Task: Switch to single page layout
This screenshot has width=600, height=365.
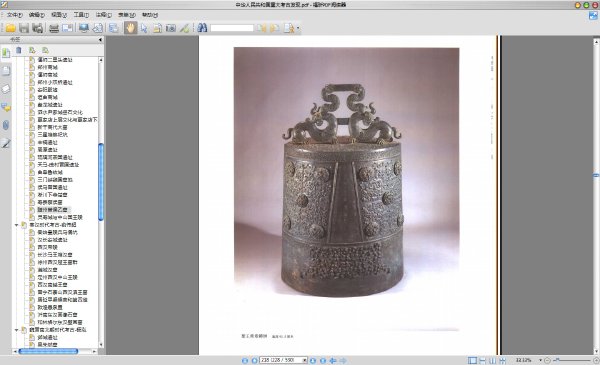Action: (473, 360)
